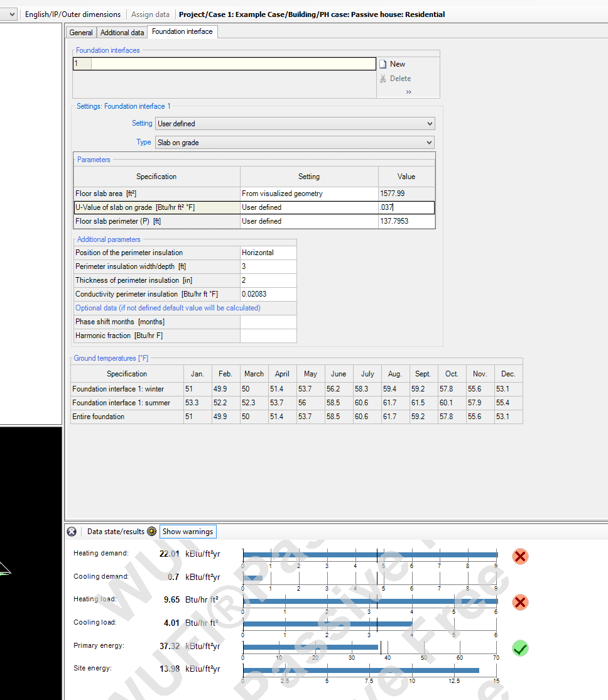The image size is (608, 700).
Task: Click the New foundation interface page icon
Action: [383, 64]
